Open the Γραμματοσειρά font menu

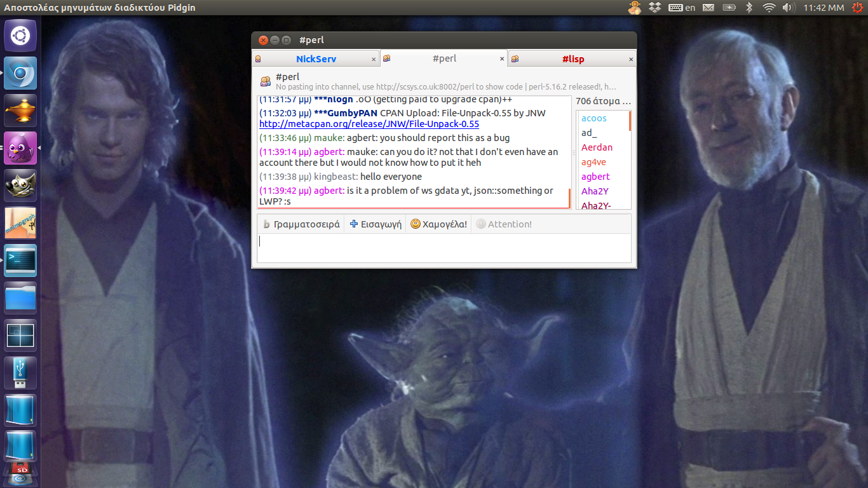pyautogui.click(x=301, y=224)
